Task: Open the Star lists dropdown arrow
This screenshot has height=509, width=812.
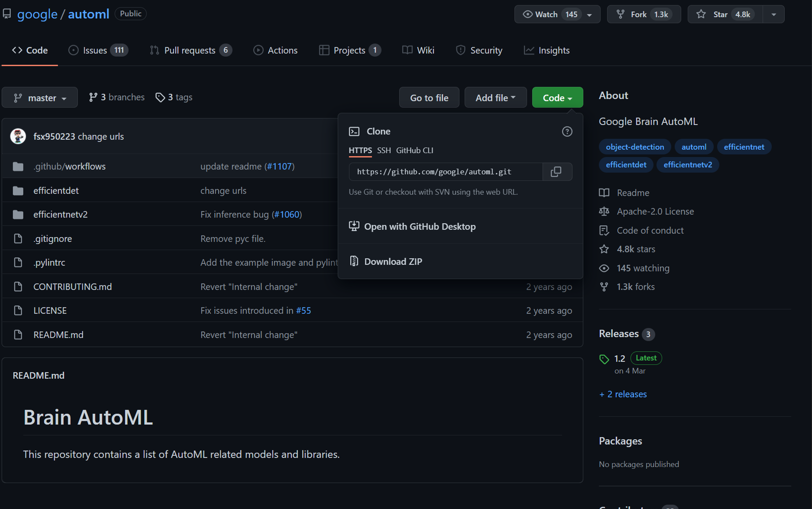Action: coord(773,14)
